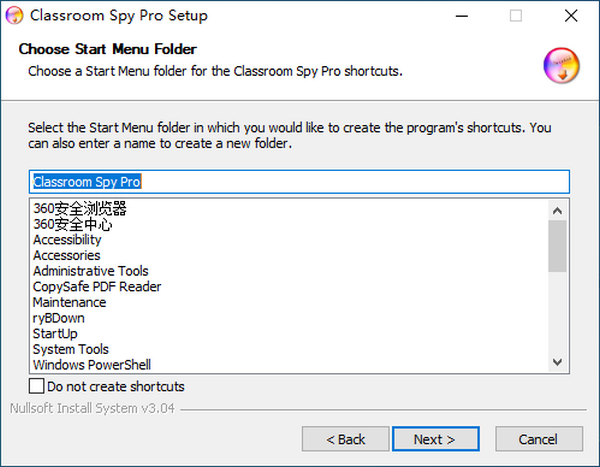Select the Windows PowerShell folder

point(92,364)
